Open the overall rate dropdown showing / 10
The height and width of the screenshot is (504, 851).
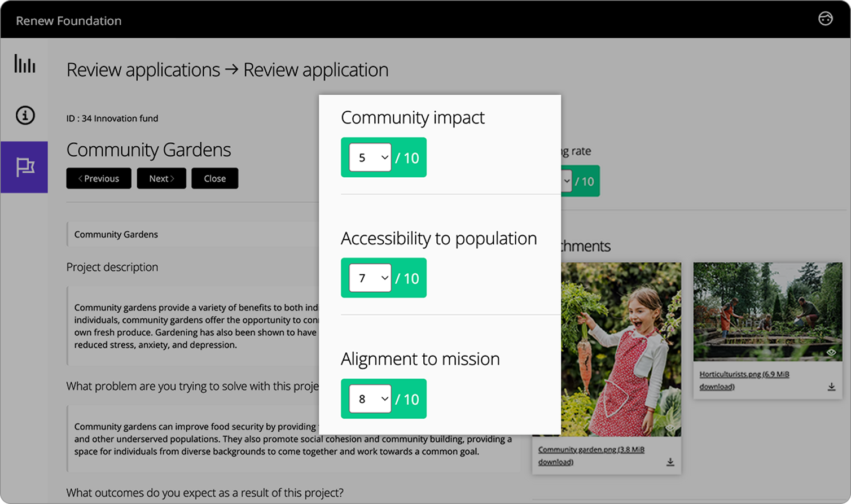567,181
